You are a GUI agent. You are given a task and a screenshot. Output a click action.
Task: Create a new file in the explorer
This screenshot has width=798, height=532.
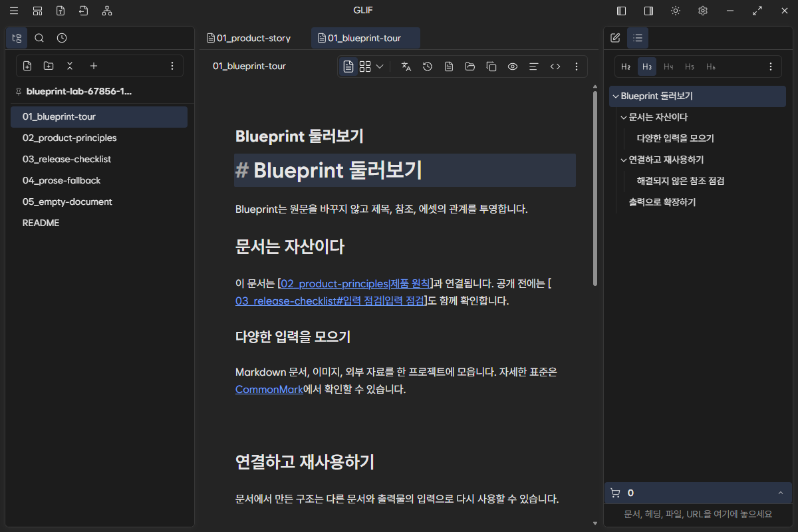coord(27,66)
